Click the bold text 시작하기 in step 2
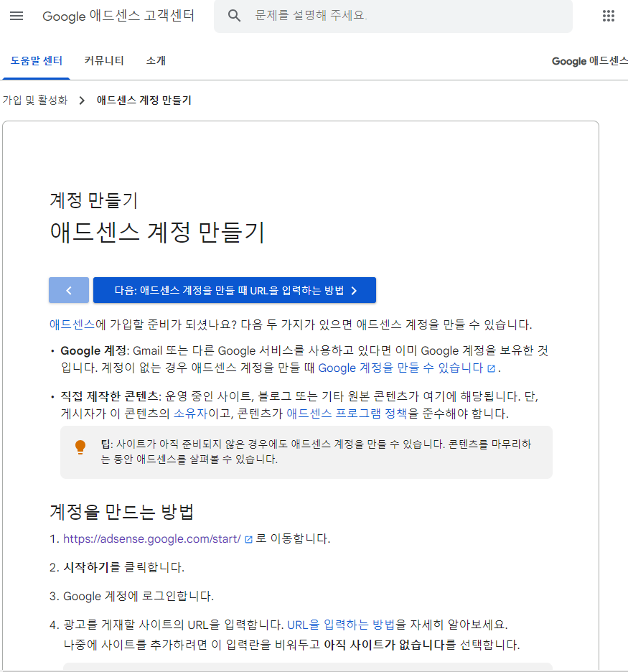Screen dimensions: 628x672 coord(86,567)
